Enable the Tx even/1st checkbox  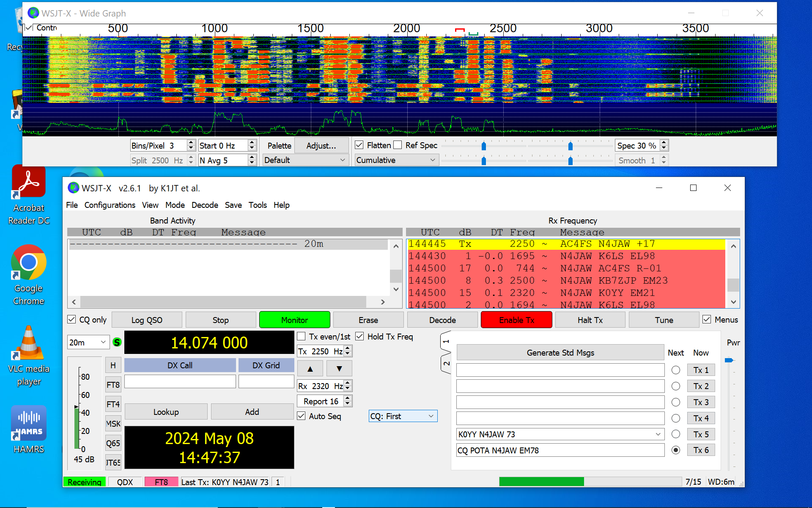point(302,337)
